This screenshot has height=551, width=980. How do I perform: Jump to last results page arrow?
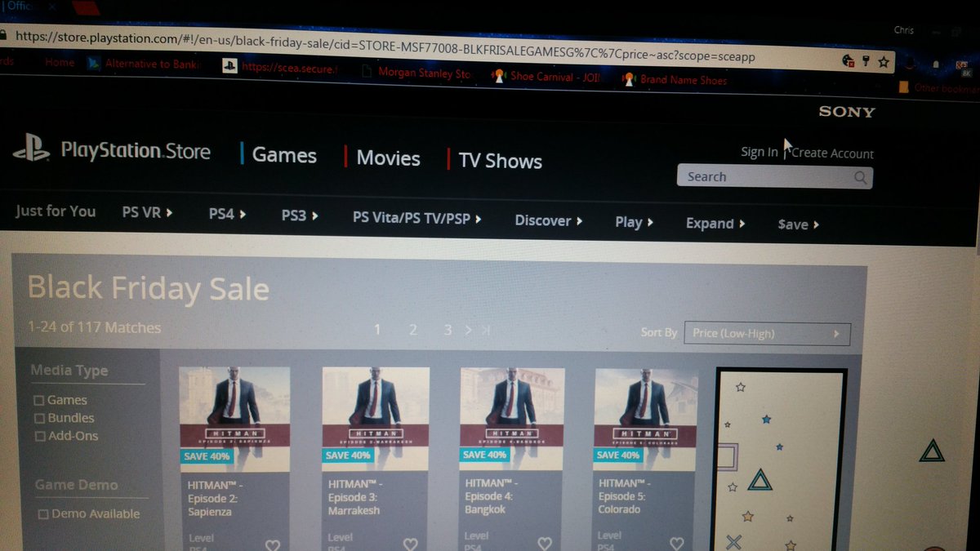(486, 331)
